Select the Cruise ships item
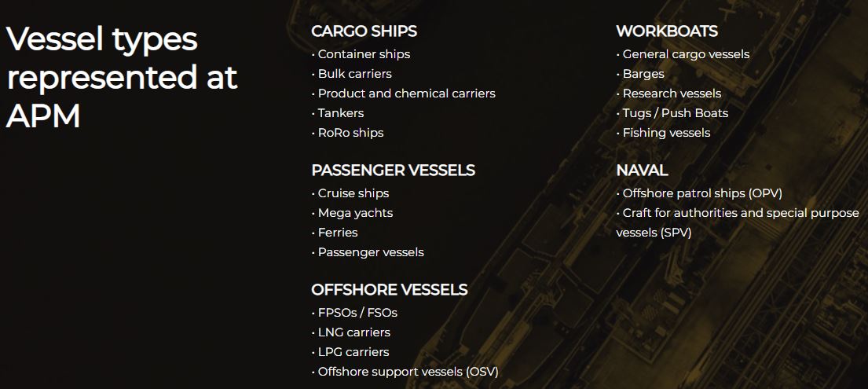Viewport: 868px width, 389px height. 350,193
